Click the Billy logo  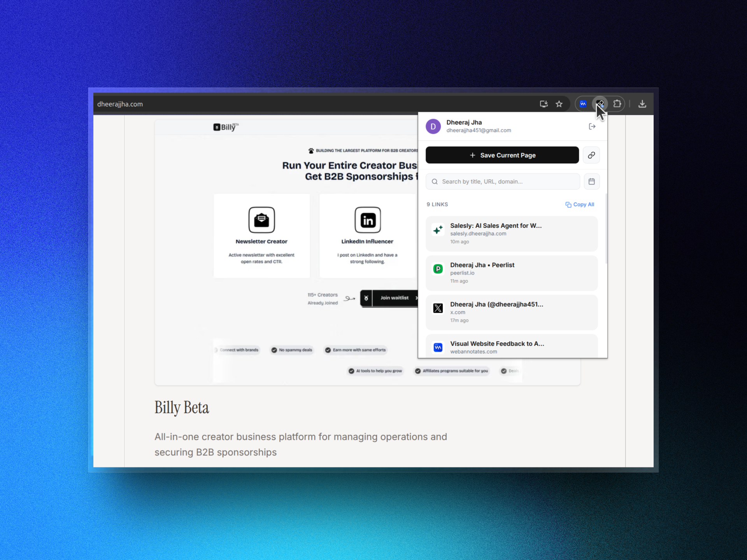(226, 127)
